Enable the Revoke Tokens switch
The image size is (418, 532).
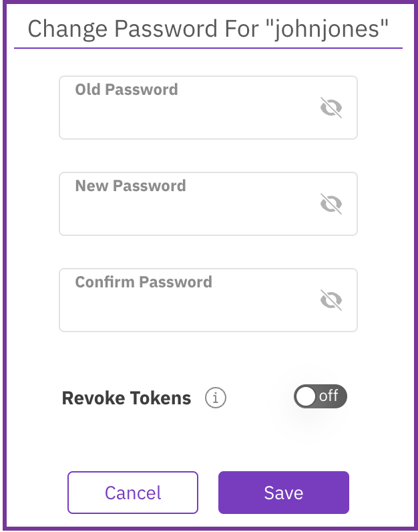pos(321,396)
